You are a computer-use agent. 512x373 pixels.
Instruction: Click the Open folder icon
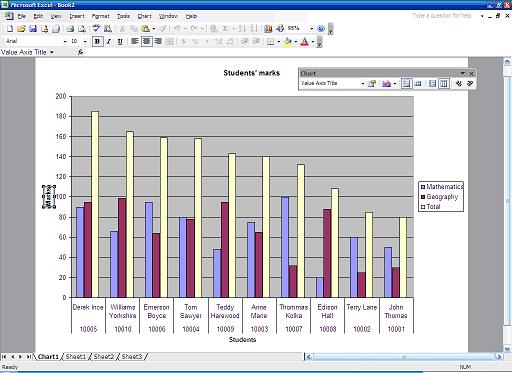[21, 29]
